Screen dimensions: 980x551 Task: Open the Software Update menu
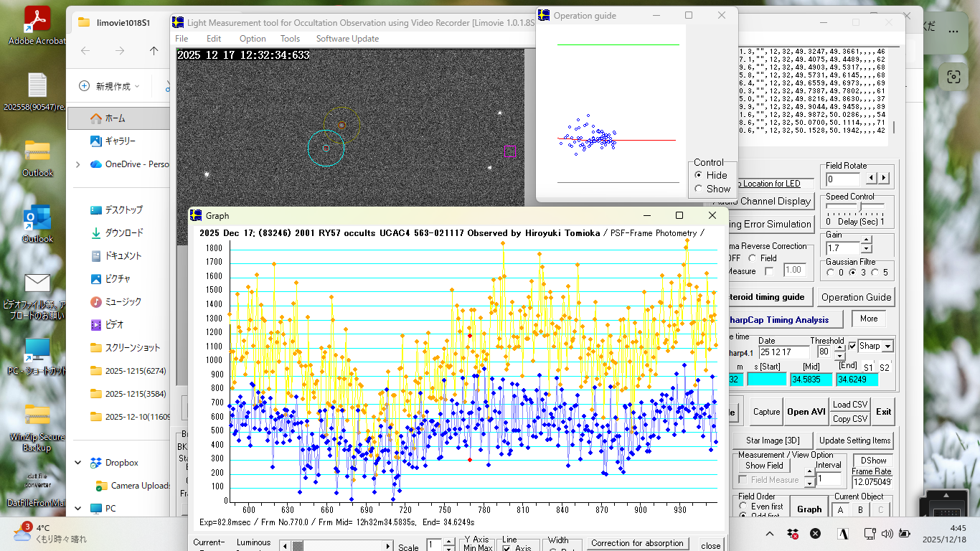pyautogui.click(x=347, y=39)
